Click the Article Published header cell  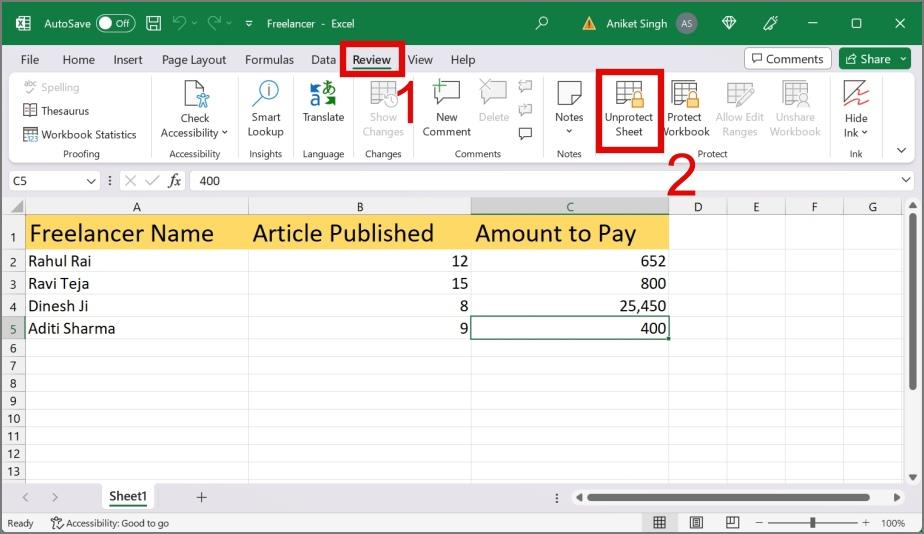(x=359, y=233)
